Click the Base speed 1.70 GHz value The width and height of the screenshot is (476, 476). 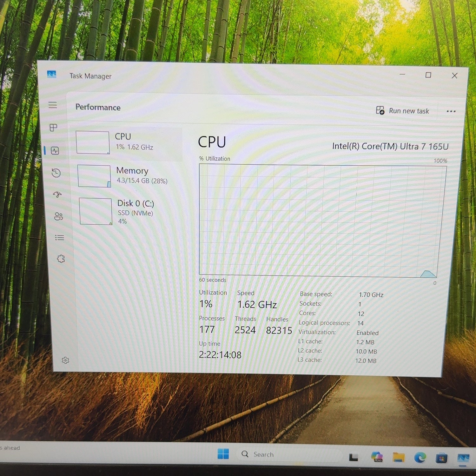(x=371, y=295)
